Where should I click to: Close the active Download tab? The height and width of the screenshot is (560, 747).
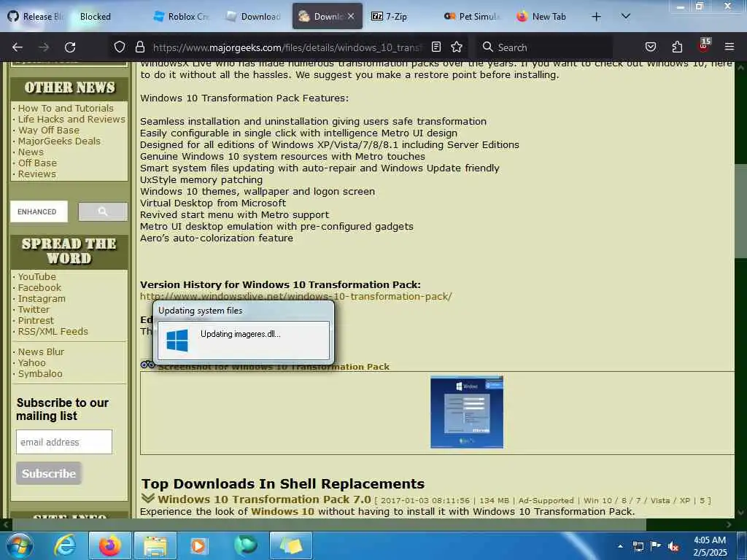pos(351,17)
